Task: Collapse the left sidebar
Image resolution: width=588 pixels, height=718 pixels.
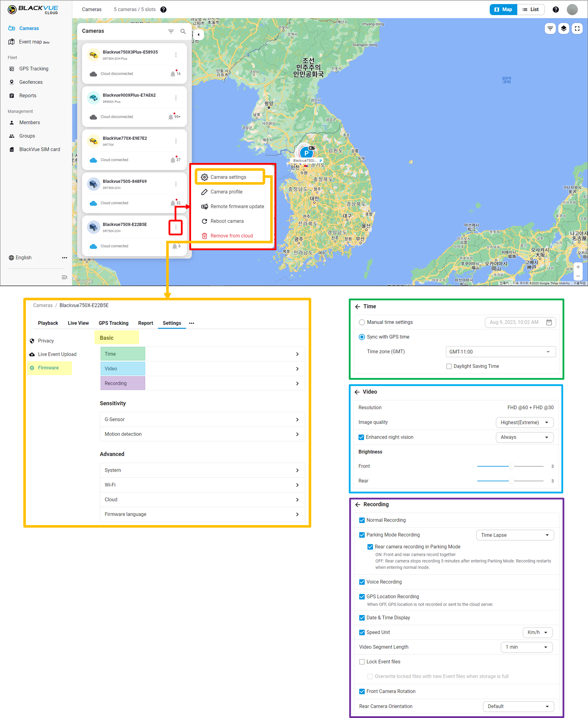Action: [x=64, y=277]
